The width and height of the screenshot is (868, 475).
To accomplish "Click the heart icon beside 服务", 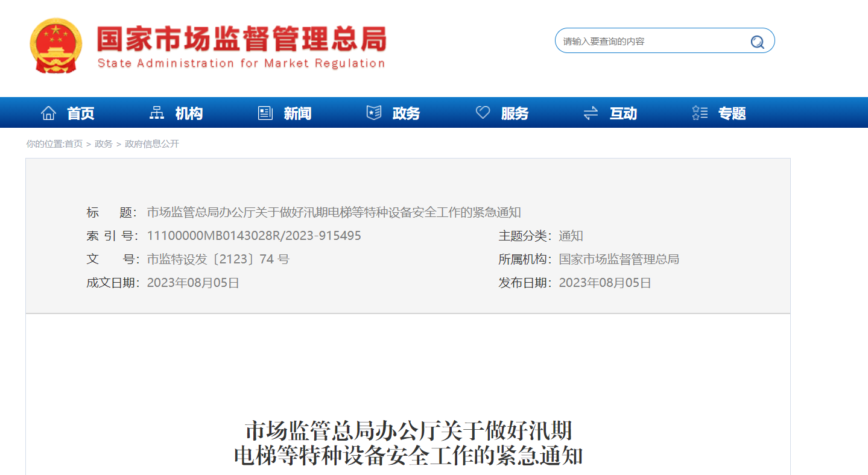I will pyautogui.click(x=483, y=113).
